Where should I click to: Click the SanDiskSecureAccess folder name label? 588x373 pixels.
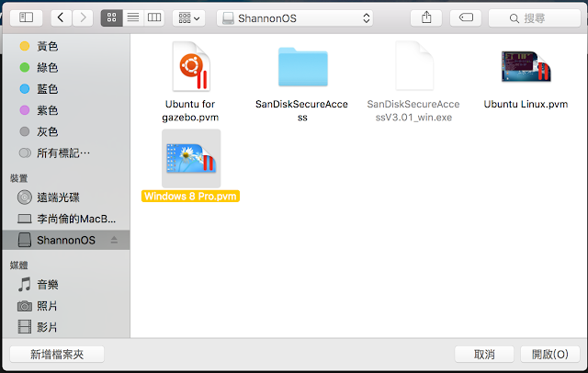[x=302, y=110]
